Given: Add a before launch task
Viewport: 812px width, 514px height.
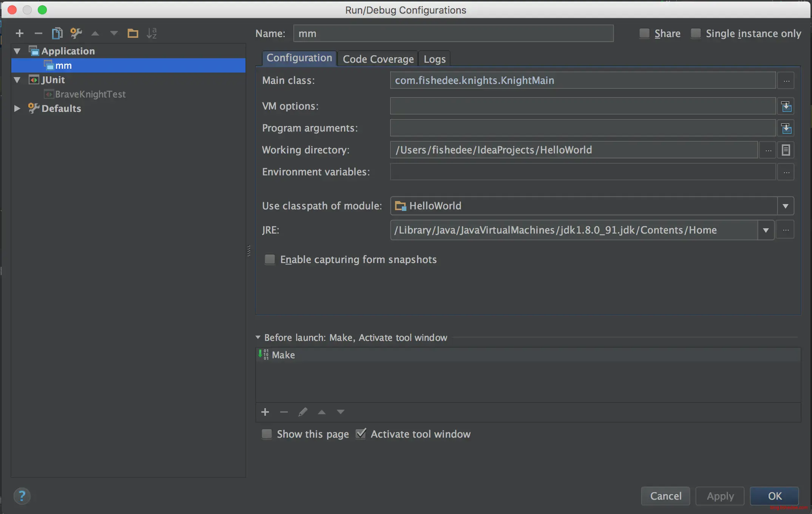Looking at the screenshot, I should point(265,412).
